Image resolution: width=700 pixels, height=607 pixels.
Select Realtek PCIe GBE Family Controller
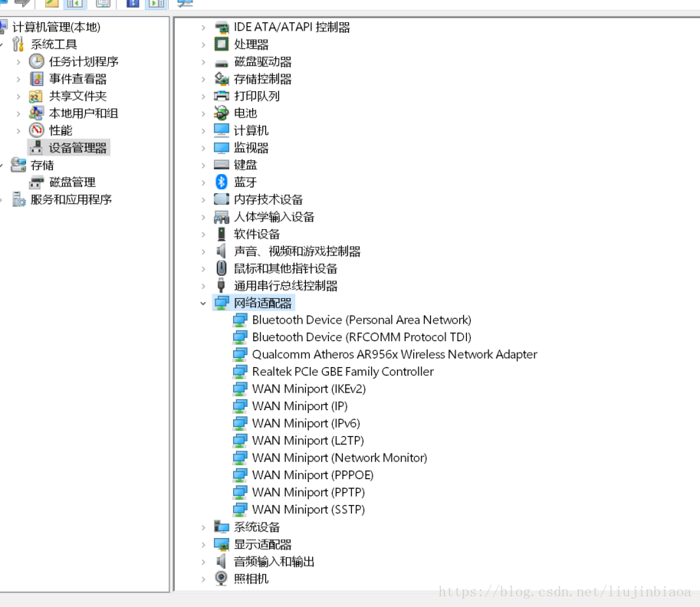click(x=343, y=372)
